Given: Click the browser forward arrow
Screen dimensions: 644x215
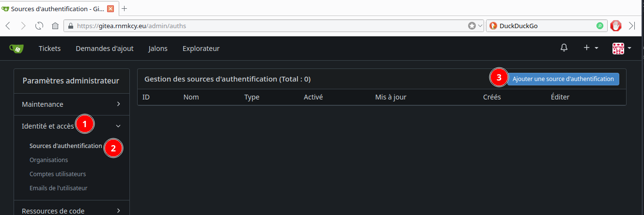Looking at the screenshot, I should (23, 26).
